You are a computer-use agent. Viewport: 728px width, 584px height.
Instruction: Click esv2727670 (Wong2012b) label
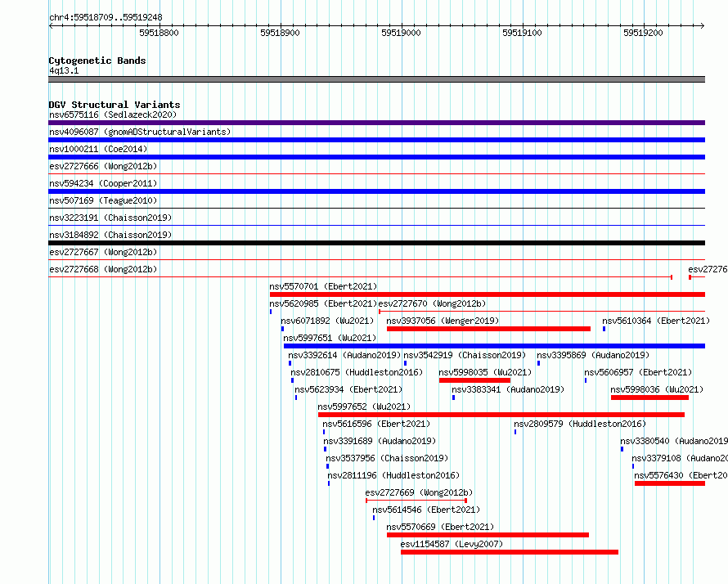pyautogui.click(x=432, y=303)
